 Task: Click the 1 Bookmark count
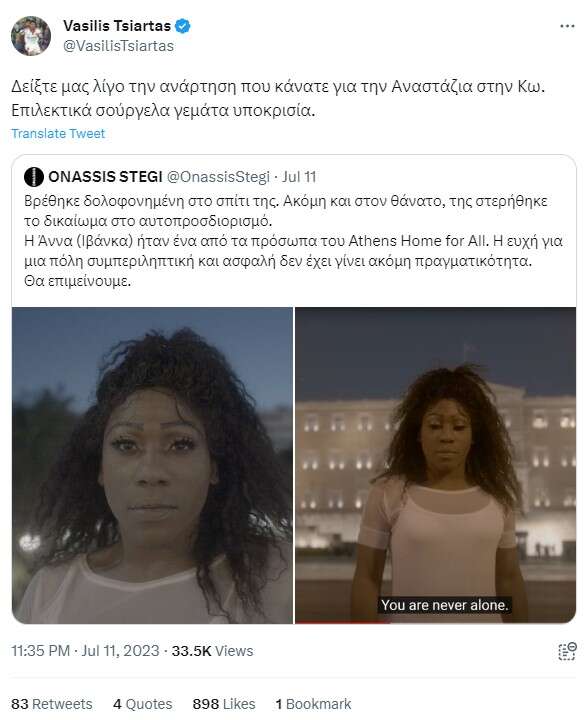point(313,704)
